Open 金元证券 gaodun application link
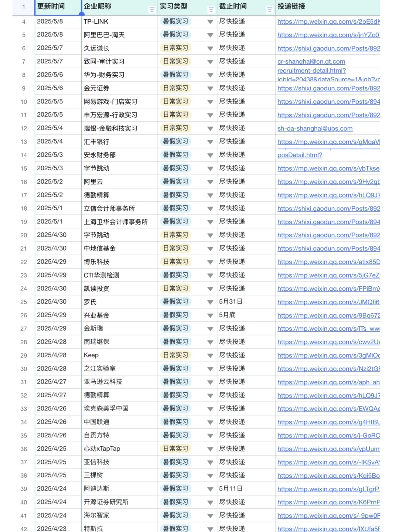Screen dimensions: 399x532 (x=328, y=88)
